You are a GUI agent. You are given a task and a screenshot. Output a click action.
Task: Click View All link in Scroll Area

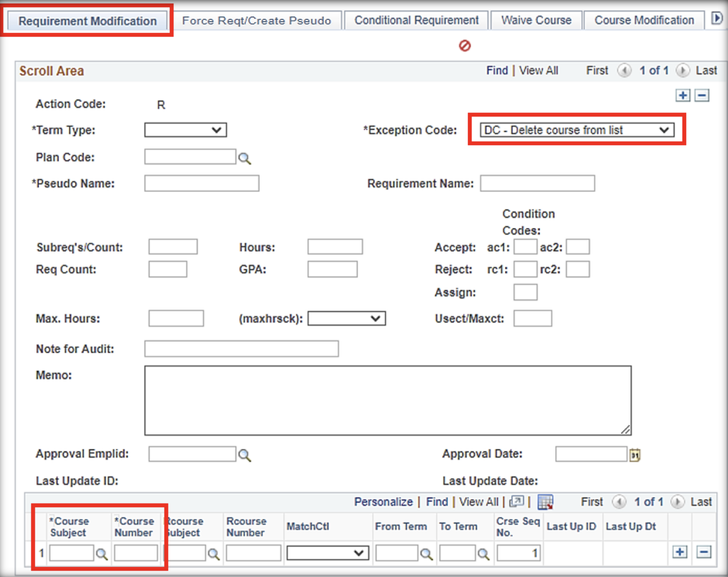pos(538,71)
